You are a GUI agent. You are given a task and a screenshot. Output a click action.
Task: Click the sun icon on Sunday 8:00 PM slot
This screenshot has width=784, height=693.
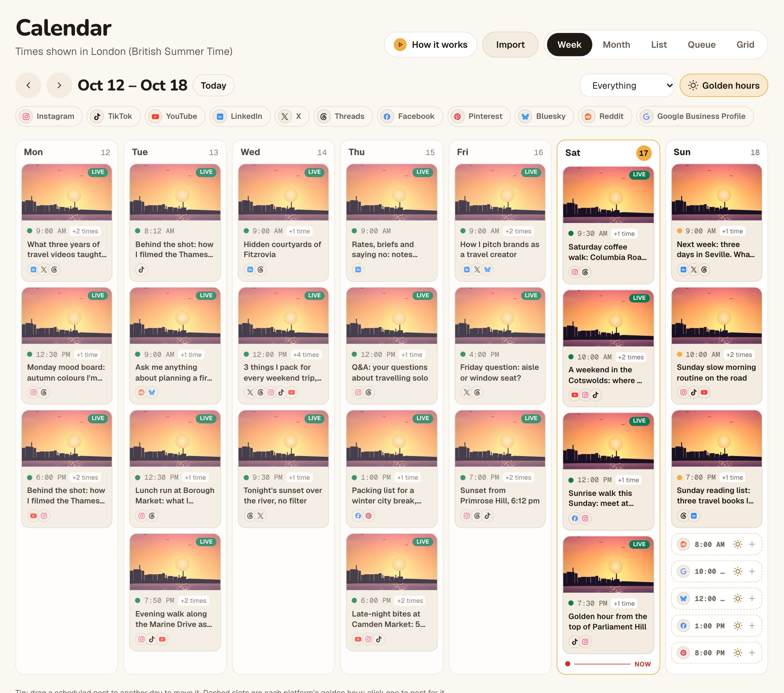[738, 653]
